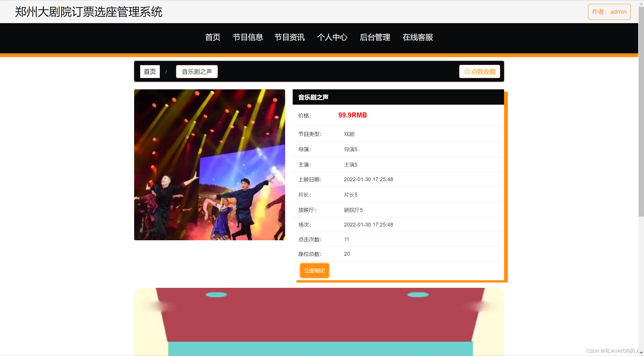Go to 节目信息 menu item

point(248,37)
